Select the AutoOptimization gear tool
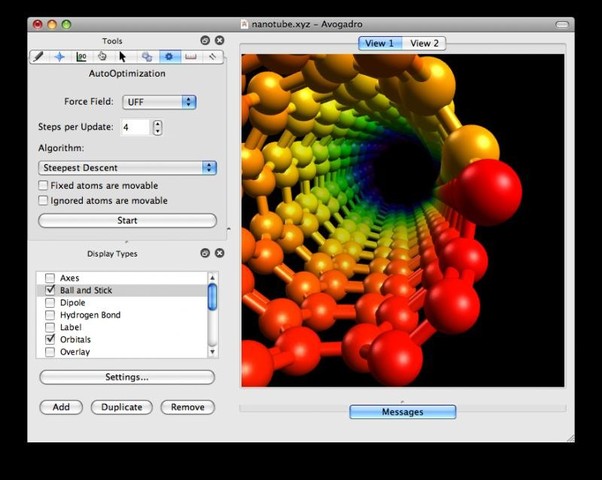This screenshot has width=602, height=480. pos(169,57)
